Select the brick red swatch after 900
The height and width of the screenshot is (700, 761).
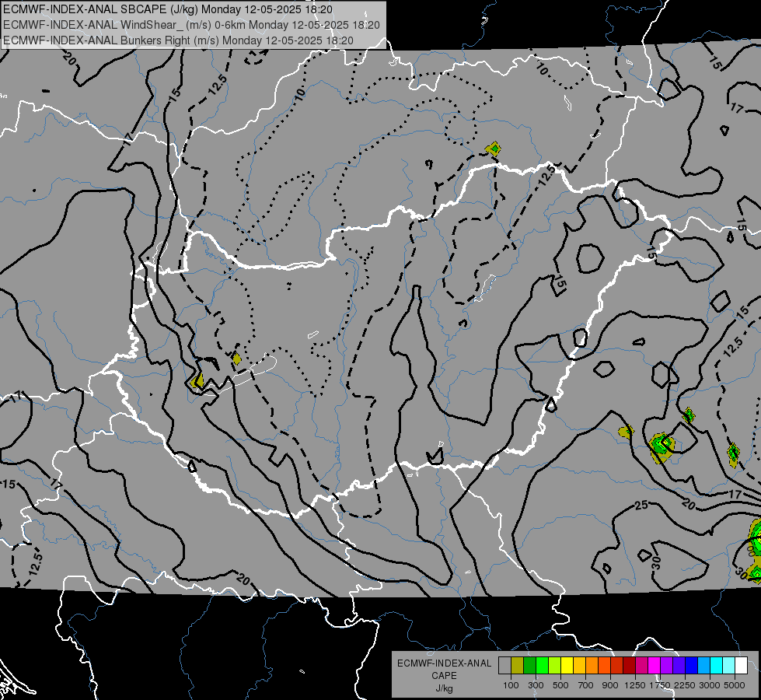pyautogui.click(x=617, y=666)
